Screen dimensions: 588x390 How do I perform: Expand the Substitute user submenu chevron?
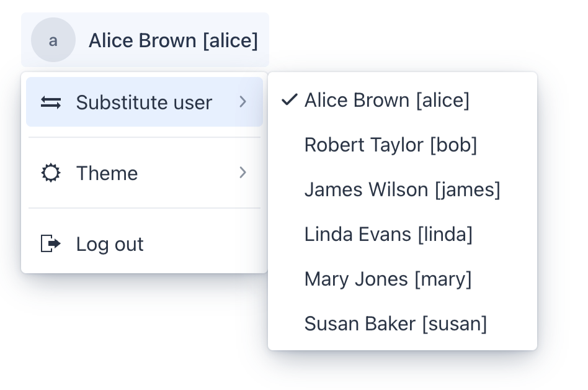tap(243, 102)
